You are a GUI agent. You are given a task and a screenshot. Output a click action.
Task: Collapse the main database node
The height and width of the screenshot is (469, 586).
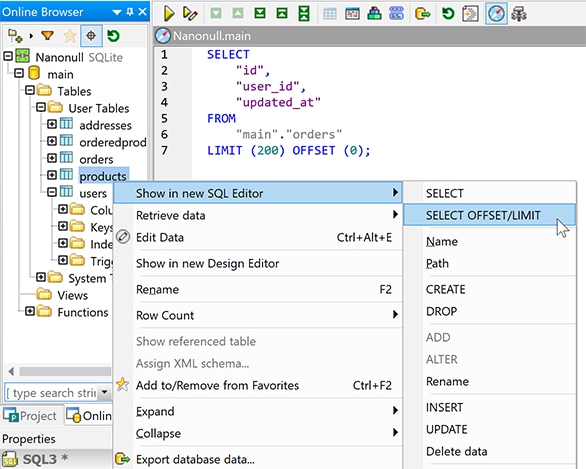19,73
